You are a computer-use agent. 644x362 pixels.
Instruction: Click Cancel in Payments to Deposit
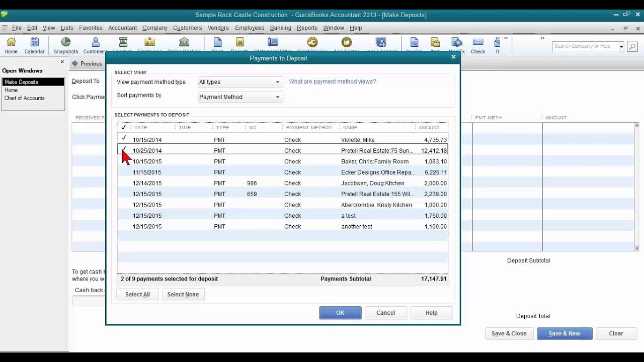(x=386, y=313)
